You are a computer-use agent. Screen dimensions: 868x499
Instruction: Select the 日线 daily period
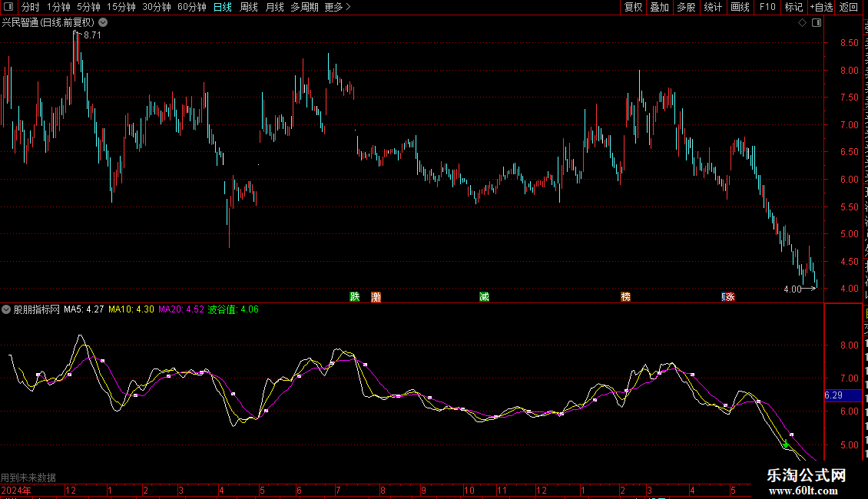click(x=223, y=7)
